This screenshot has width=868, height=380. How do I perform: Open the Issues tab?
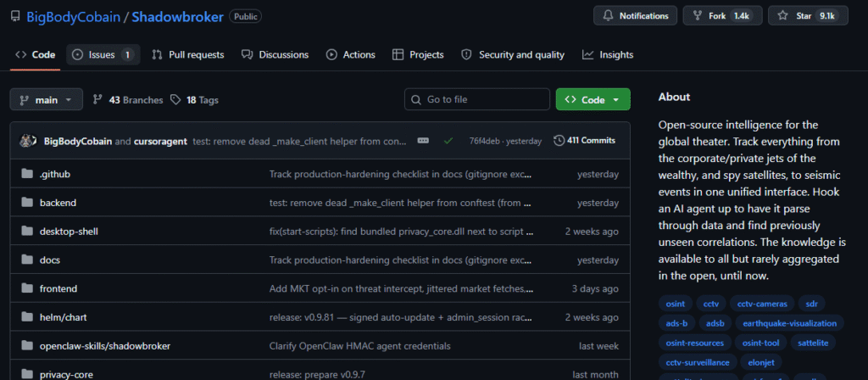pyautogui.click(x=103, y=55)
